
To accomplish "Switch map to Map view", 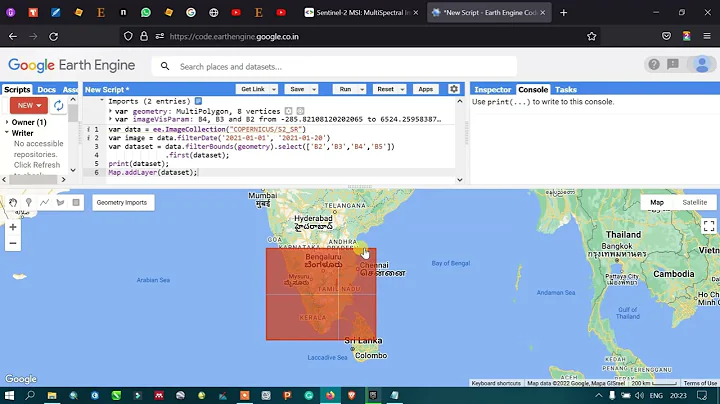I will (657, 202).
